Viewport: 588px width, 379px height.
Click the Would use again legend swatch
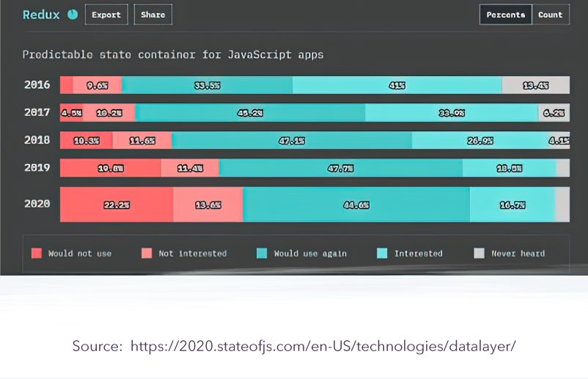point(262,254)
